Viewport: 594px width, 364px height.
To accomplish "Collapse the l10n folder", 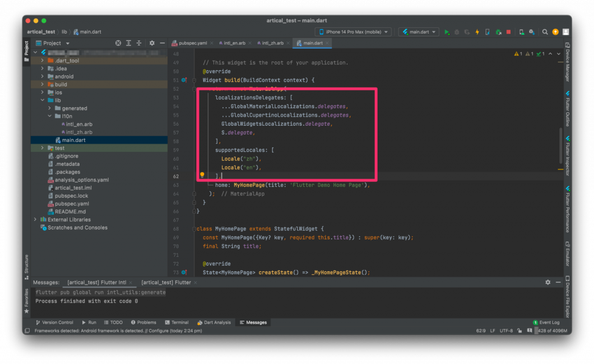I will pyautogui.click(x=50, y=116).
